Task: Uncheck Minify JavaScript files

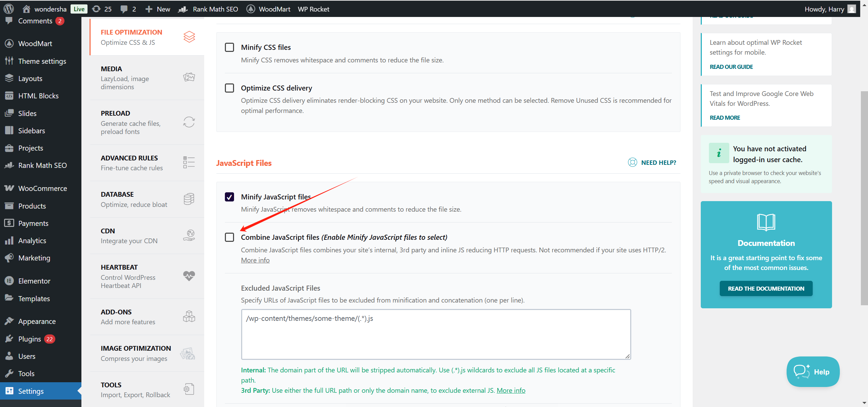Action: [230, 197]
